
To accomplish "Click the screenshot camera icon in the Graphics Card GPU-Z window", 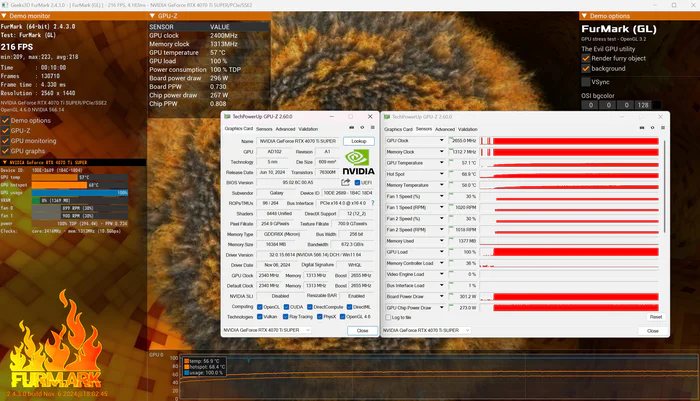I will pyautogui.click(x=351, y=128).
